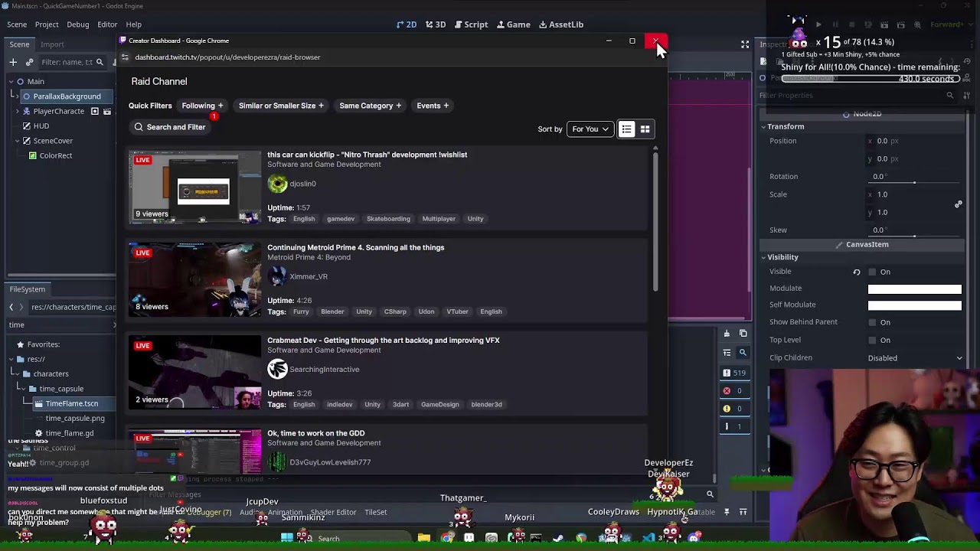Expand the bottom panel with the arrow icon
This screenshot has width=980, height=551.
[x=743, y=512]
